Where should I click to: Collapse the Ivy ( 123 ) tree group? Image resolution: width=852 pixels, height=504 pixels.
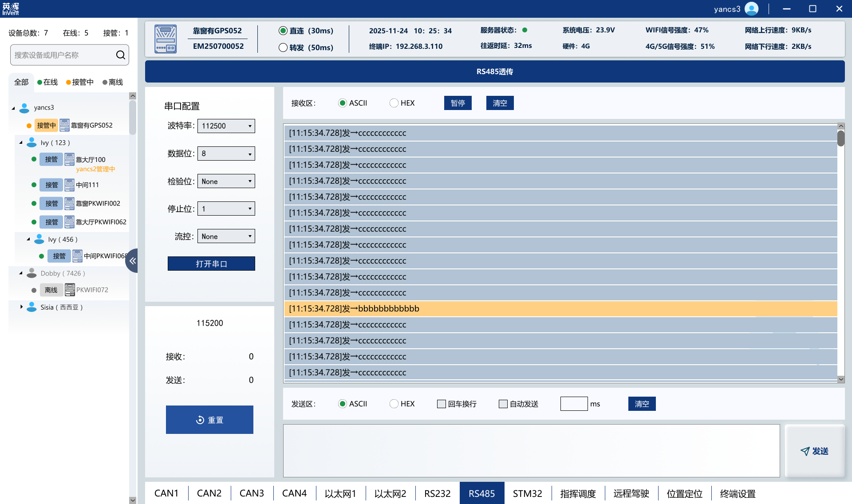click(21, 142)
